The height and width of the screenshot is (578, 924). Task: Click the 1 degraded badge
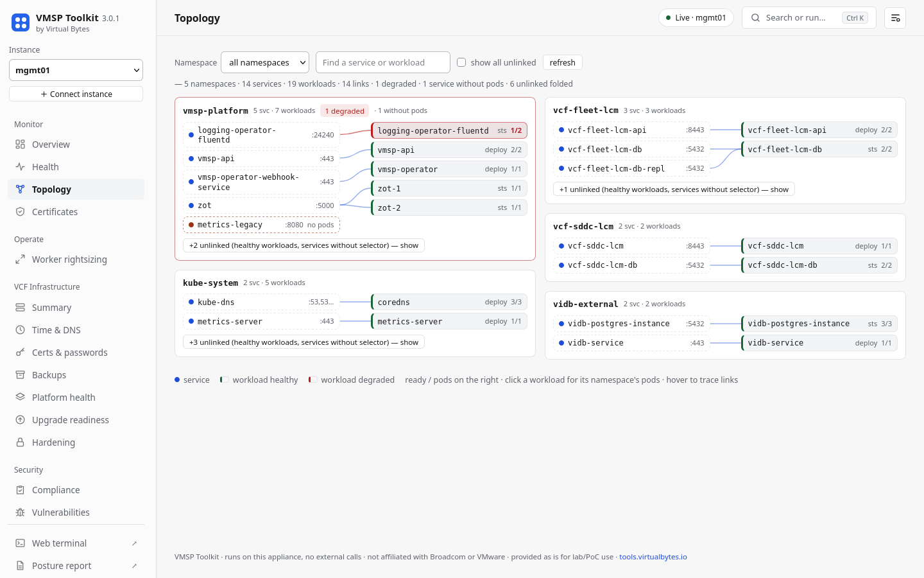(345, 111)
